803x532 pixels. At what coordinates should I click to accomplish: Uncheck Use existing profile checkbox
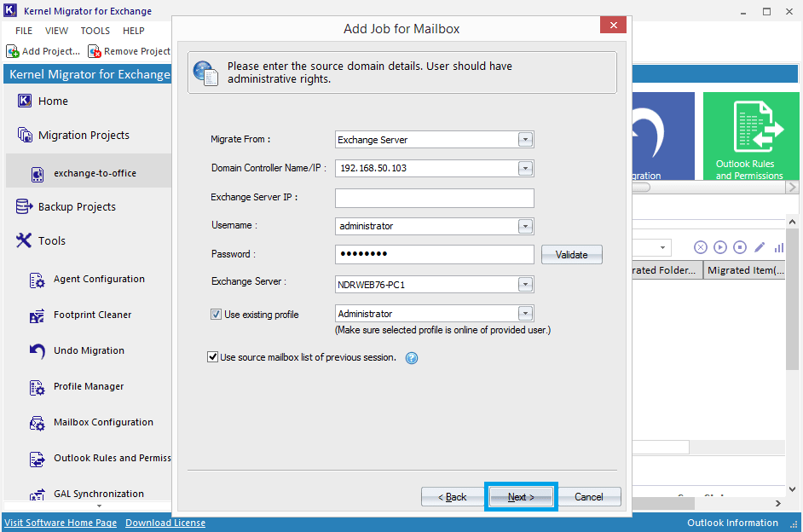point(217,315)
